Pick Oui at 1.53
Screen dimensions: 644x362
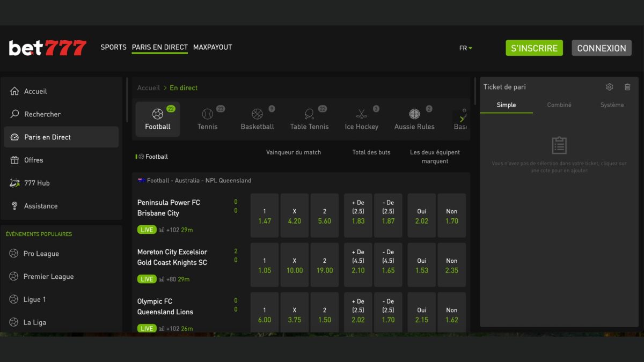422,265
